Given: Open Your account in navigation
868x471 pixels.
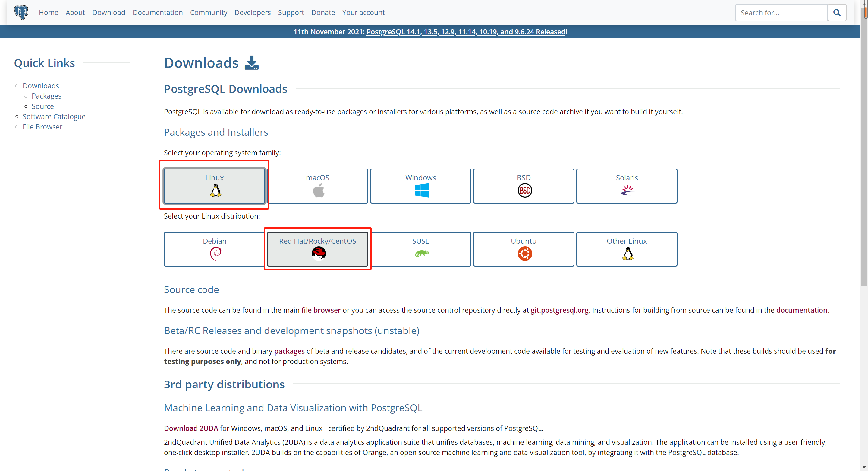Looking at the screenshot, I should [363, 12].
